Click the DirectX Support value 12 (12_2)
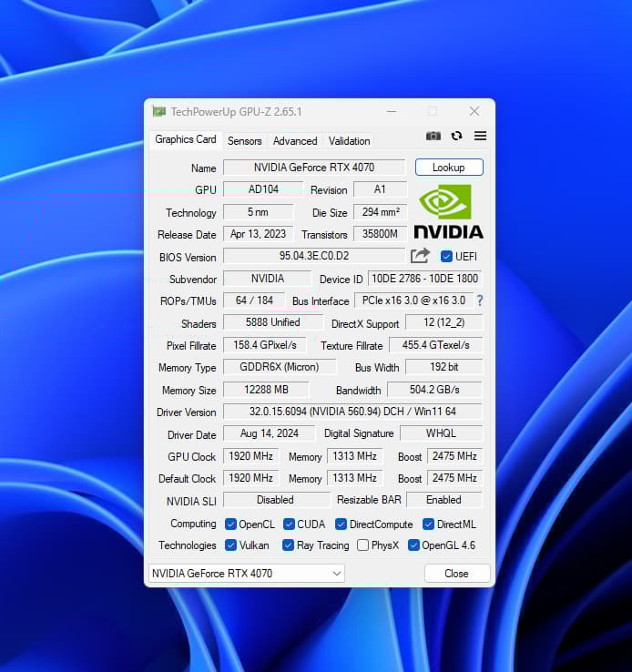Viewport: 632px width, 672px height. click(x=443, y=322)
